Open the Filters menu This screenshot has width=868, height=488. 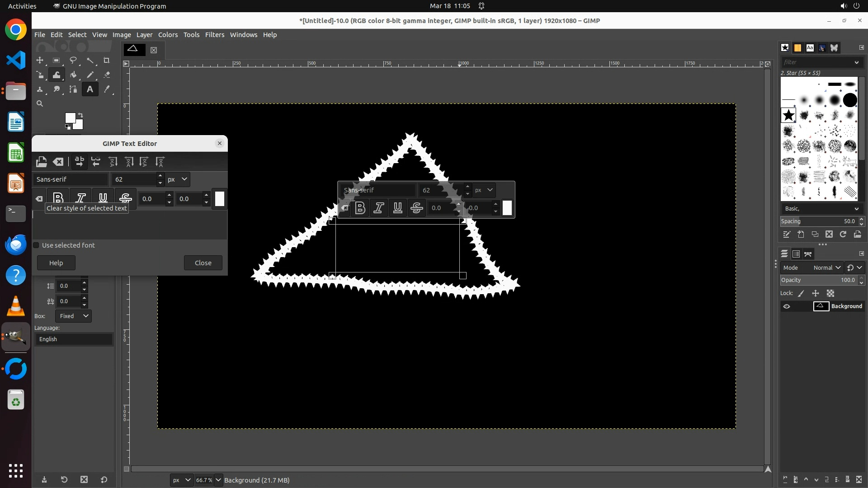pos(214,35)
